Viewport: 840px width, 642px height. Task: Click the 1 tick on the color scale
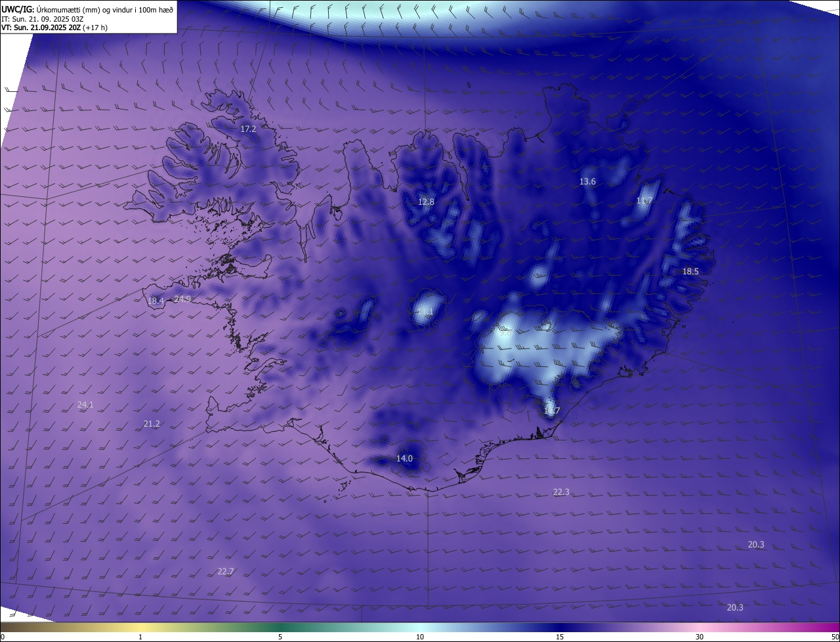(x=140, y=637)
